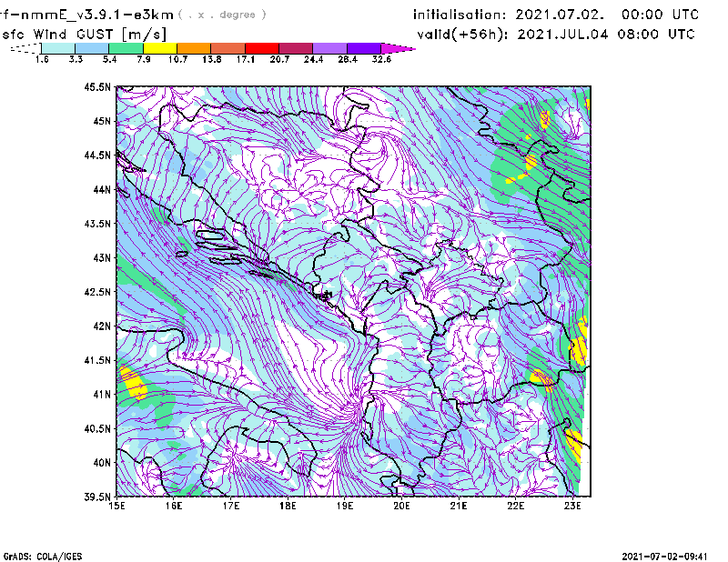Click the legend value 1.6

click(42, 59)
